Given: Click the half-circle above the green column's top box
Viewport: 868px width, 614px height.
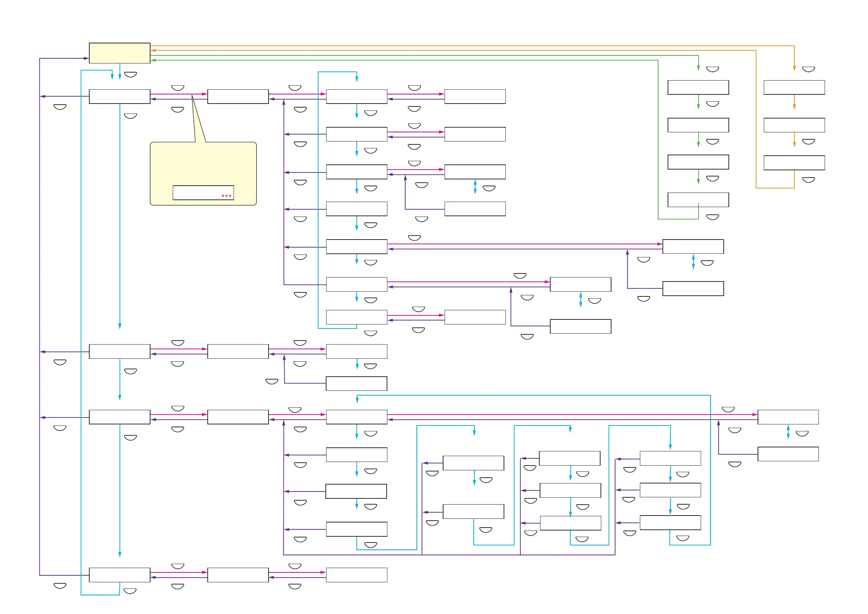Looking at the screenshot, I should (712, 69).
